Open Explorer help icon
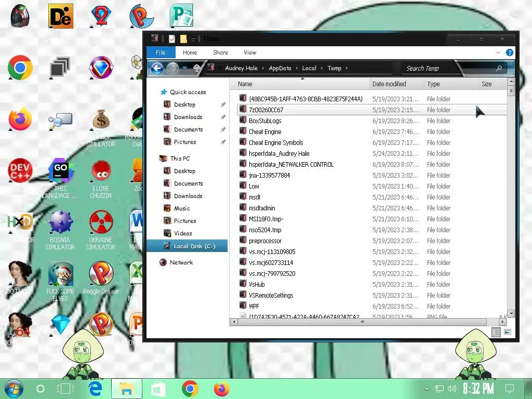Screen dimensions: 532x399 509,52
